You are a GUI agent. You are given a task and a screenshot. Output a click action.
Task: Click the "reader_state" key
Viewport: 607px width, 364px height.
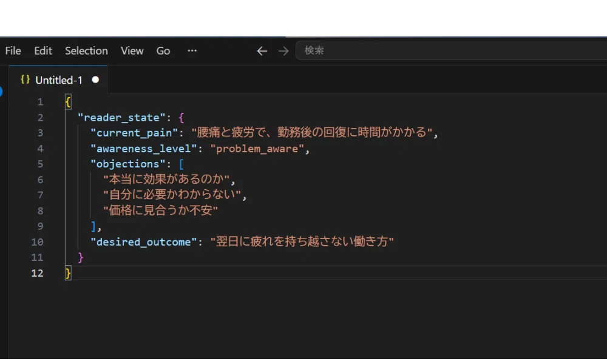(x=121, y=117)
